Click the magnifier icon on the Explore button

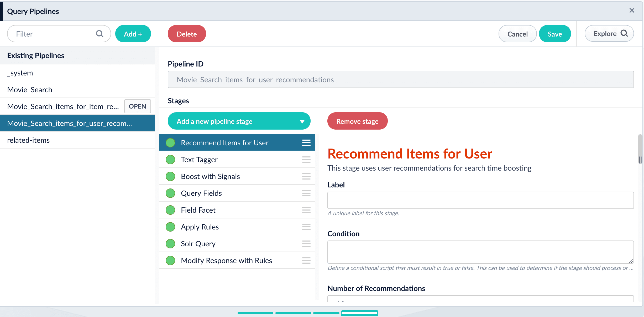tap(624, 33)
